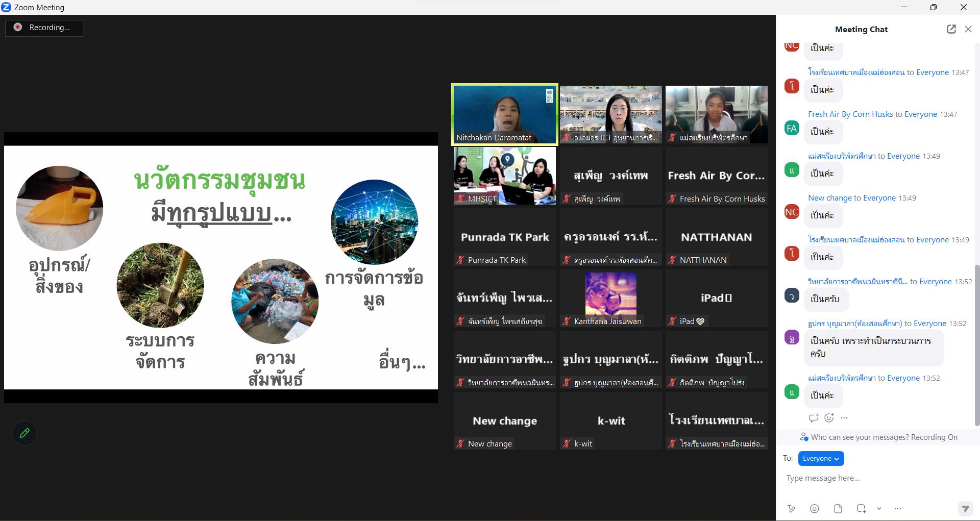980x521 pixels.
Task: Expand the screenshot options chevron
Action: pyautogui.click(x=879, y=508)
